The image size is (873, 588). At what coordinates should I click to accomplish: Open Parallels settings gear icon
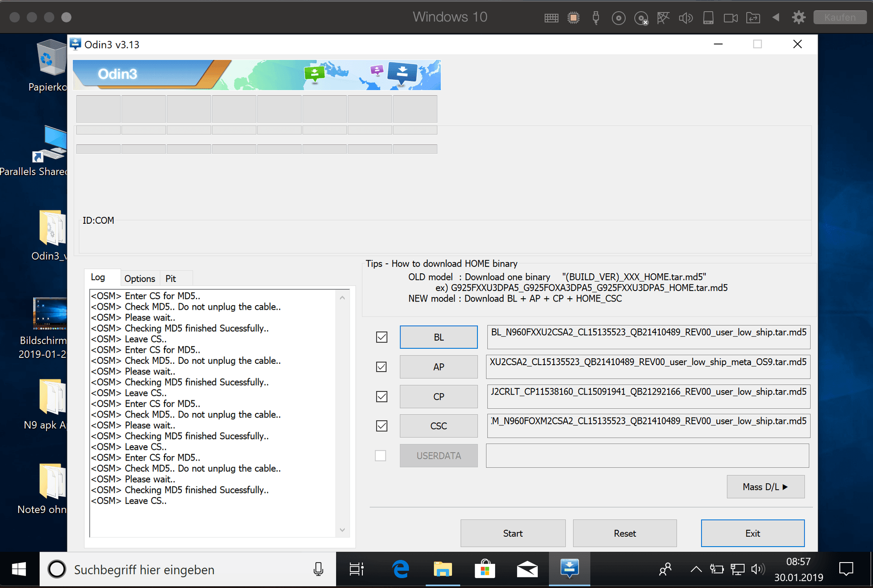(x=798, y=17)
